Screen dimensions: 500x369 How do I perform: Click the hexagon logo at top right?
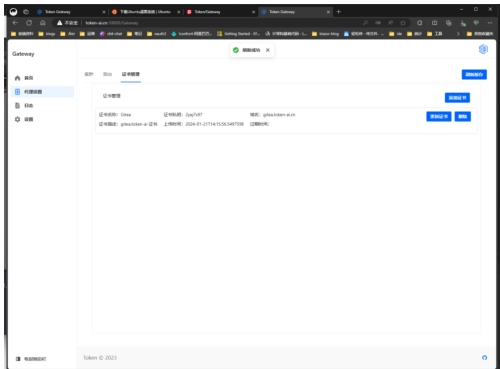(x=483, y=49)
